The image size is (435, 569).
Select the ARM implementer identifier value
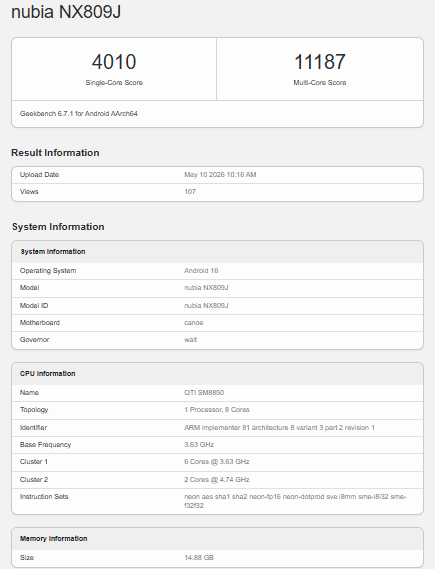point(279,427)
